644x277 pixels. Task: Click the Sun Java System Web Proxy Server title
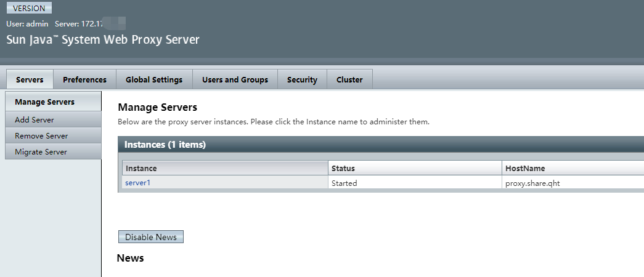[103, 40]
